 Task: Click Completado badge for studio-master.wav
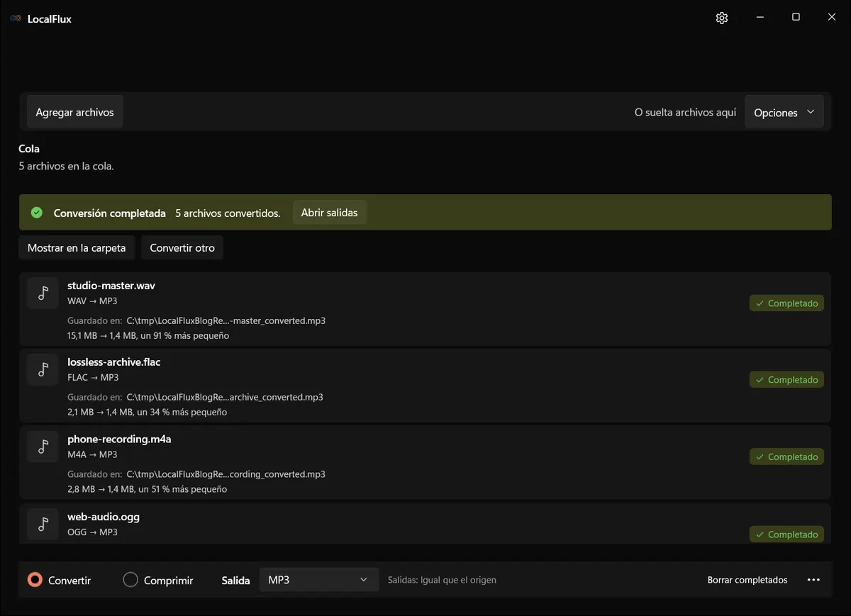click(786, 303)
